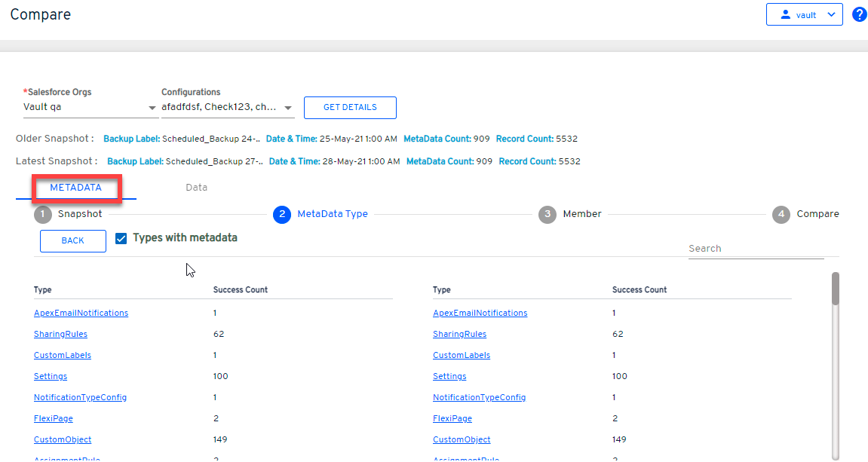This screenshot has width=868, height=462.
Task: Go to step 1 Snapshot circle
Action: point(43,214)
